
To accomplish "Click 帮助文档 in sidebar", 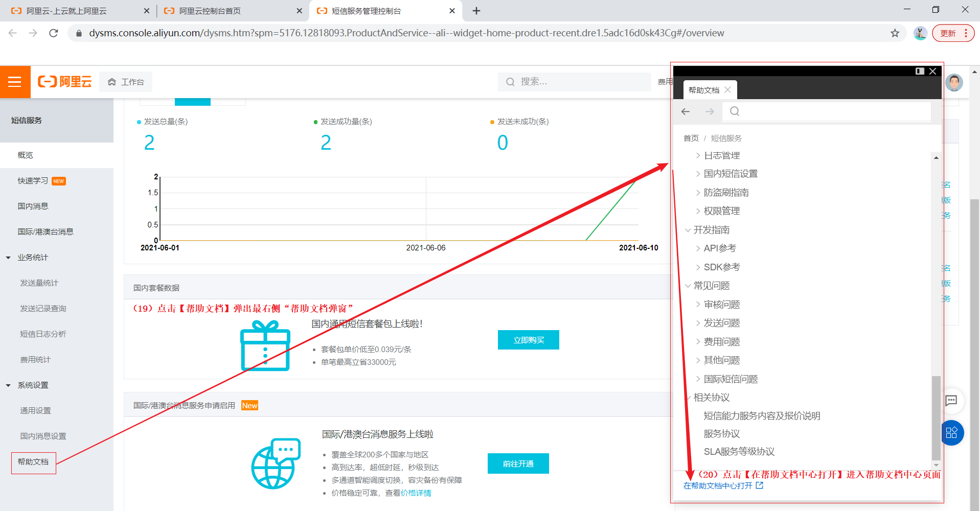I will pos(33,462).
